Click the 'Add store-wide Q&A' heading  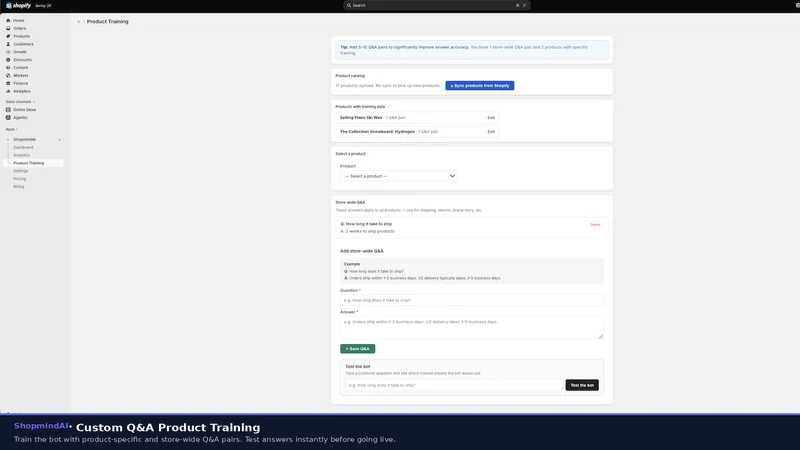(362, 251)
